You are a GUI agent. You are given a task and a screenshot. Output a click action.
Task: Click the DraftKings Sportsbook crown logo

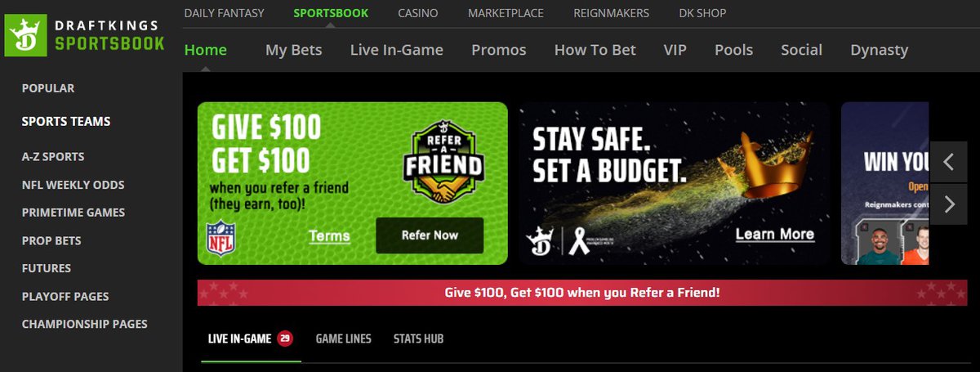26,36
